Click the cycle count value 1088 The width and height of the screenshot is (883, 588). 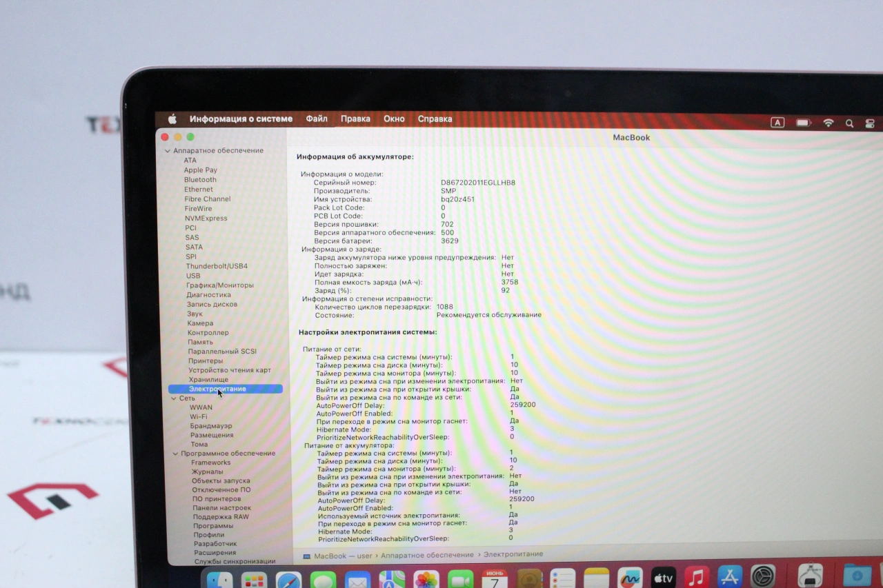[445, 307]
